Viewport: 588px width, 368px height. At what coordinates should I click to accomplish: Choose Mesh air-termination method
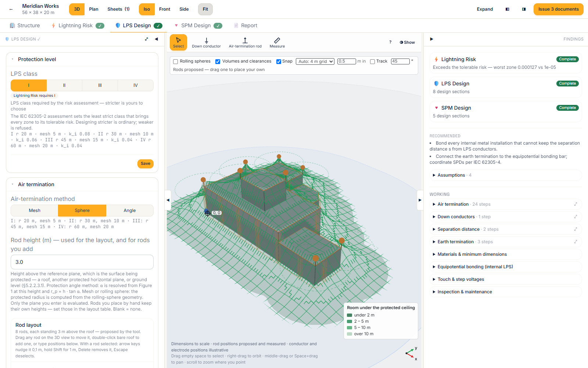tap(35, 210)
